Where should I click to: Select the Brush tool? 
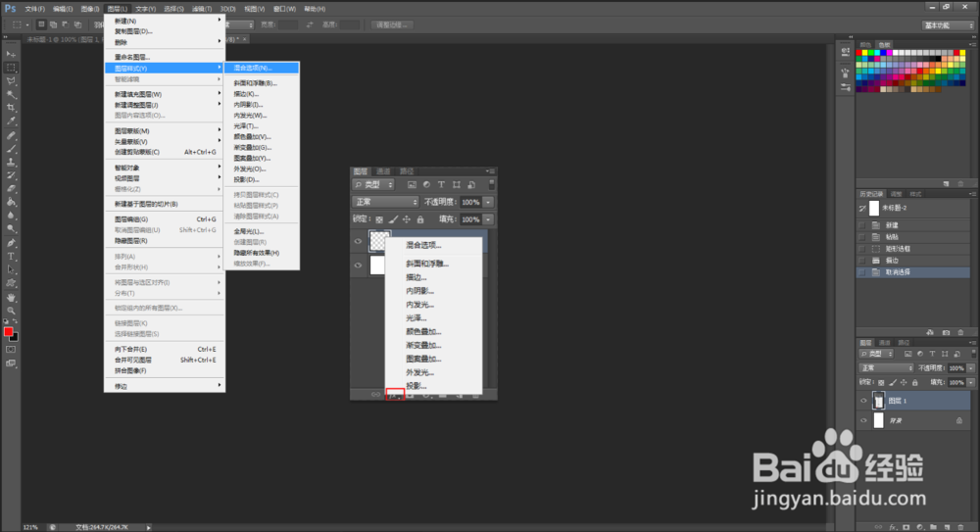click(x=11, y=149)
